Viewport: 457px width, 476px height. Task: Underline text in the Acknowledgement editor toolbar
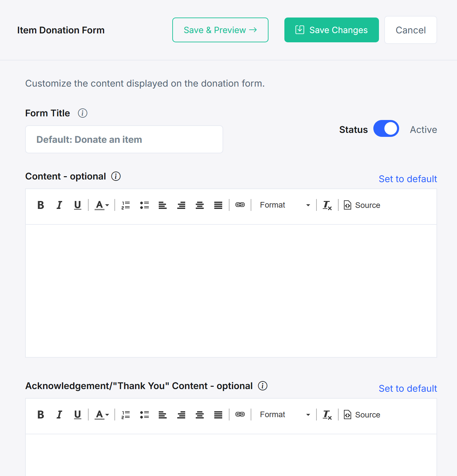coord(78,415)
